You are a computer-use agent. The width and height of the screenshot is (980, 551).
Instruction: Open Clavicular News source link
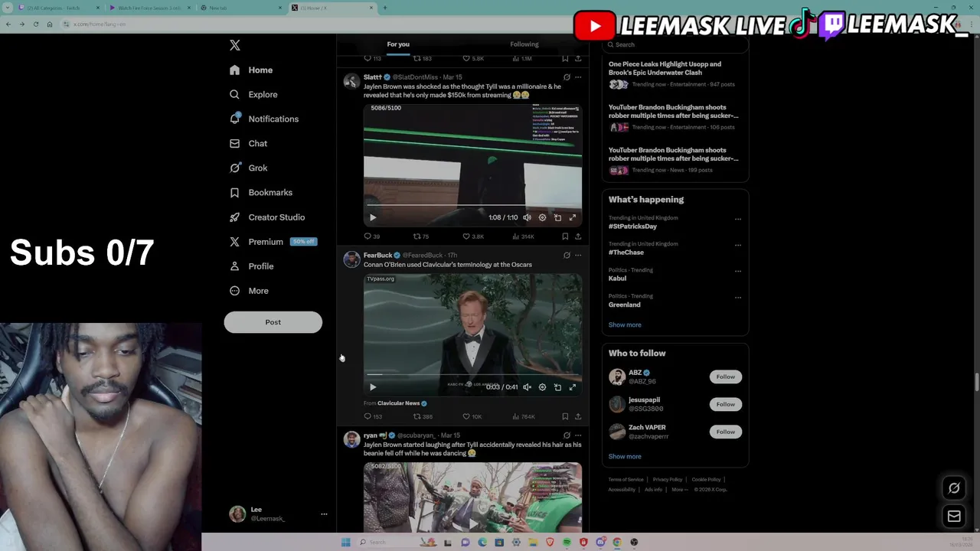402,403
